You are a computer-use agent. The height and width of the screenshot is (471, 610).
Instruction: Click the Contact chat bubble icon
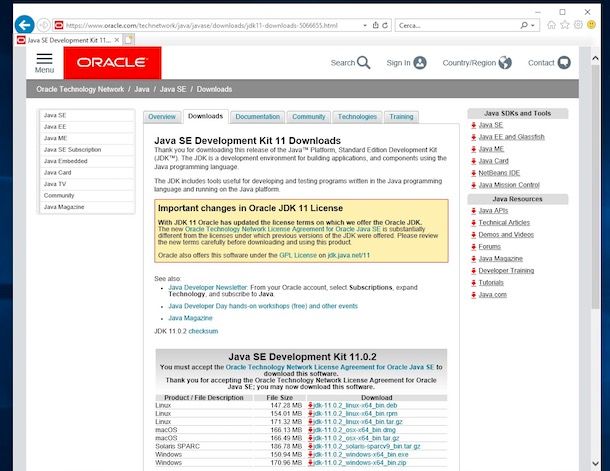click(564, 63)
